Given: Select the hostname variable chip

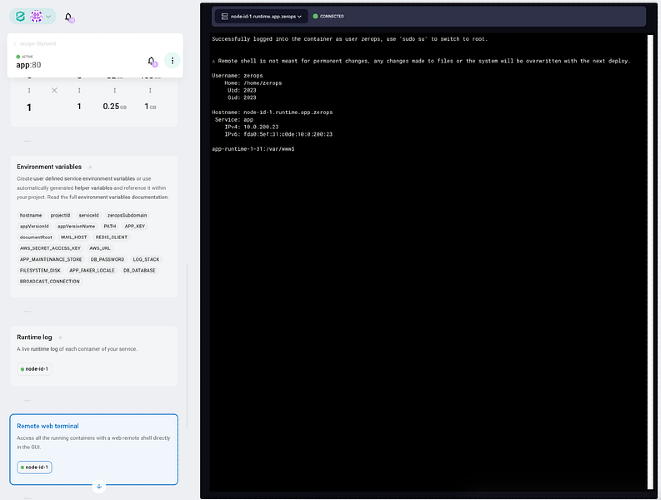Looking at the screenshot, I should point(31,215).
